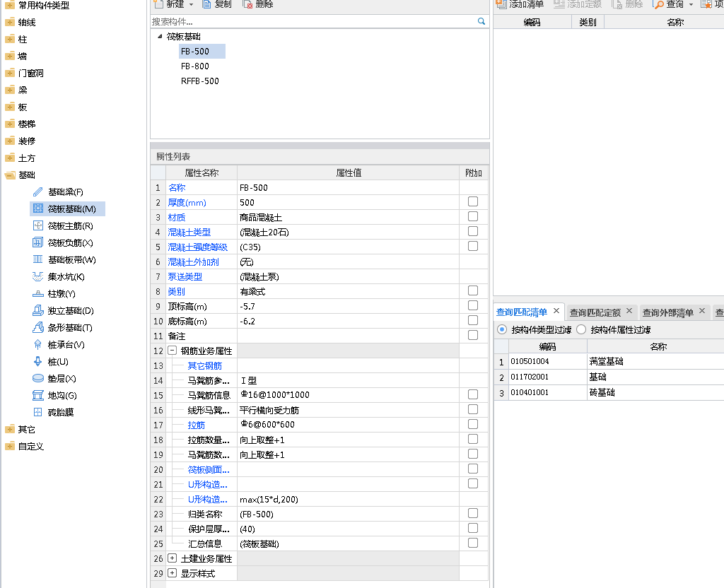Click the 查询 query toolbar button
The width and height of the screenshot is (724, 588).
tap(669, 4)
